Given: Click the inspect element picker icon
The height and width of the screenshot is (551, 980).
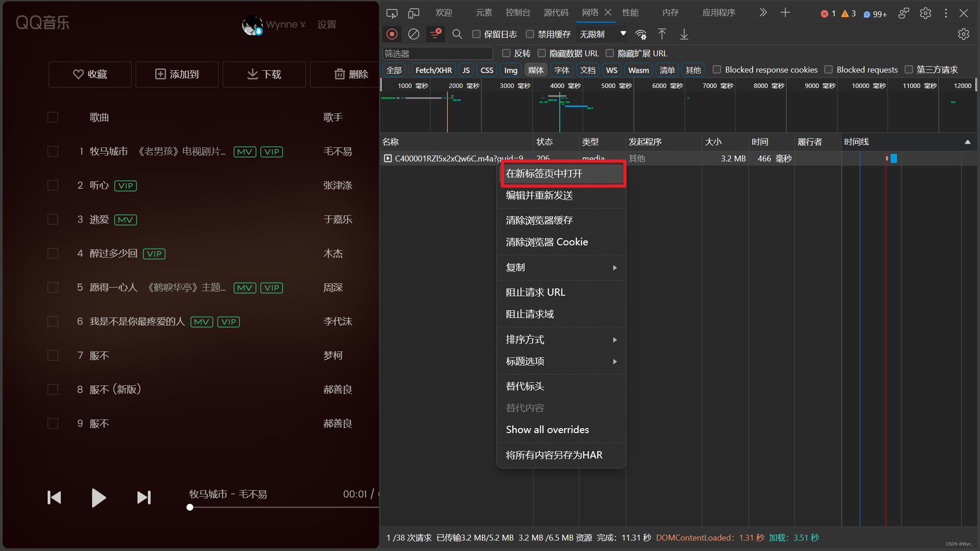Looking at the screenshot, I should [x=392, y=13].
